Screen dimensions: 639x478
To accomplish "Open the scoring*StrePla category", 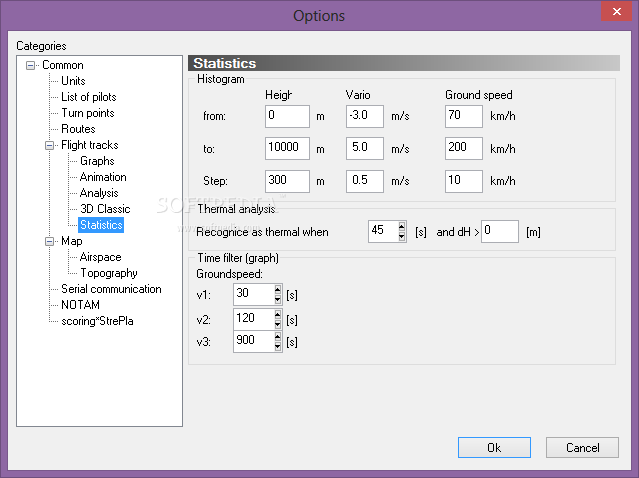I will tap(97, 321).
